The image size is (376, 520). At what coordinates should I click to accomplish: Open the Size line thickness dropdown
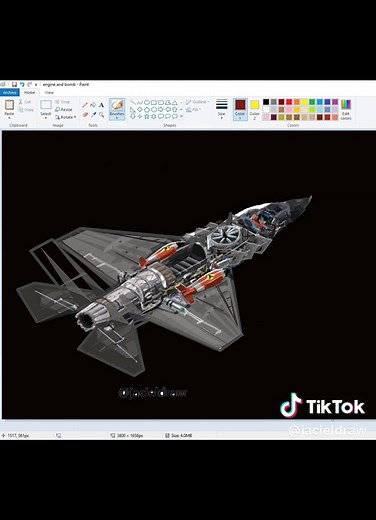(221, 109)
